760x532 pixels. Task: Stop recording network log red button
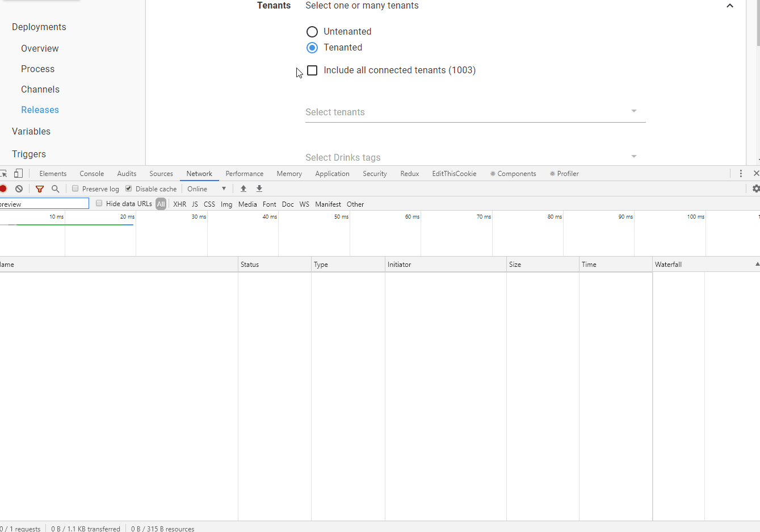[x=3, y=188]
